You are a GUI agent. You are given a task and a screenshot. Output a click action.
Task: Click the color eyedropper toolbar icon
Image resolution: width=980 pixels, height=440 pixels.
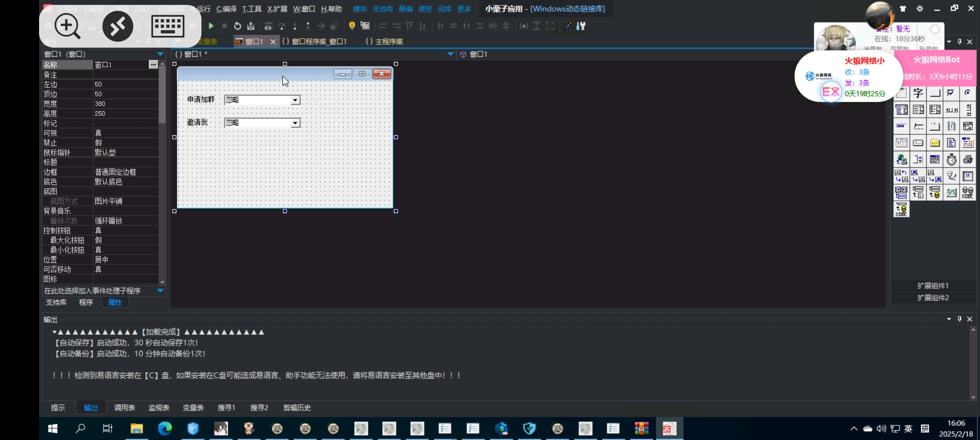click(567, 26)
